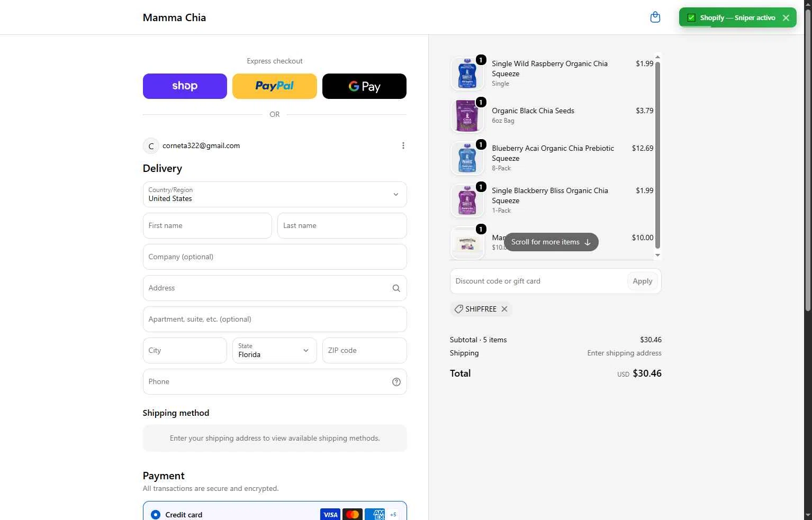Open the State dropdown showing Florida

[x=275, y=351]
